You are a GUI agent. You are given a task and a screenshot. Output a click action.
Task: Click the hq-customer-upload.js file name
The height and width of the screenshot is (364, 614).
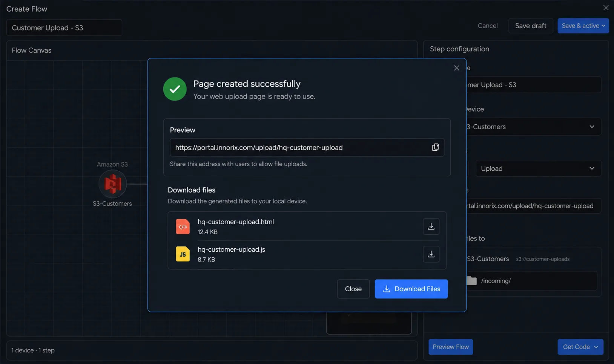(x=231, y=249)
